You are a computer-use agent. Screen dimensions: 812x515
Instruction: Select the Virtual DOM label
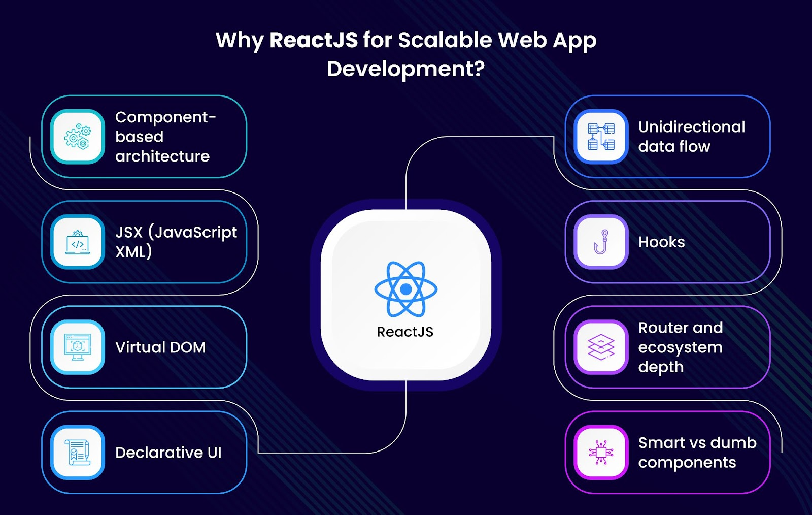[x=160, y=347]
